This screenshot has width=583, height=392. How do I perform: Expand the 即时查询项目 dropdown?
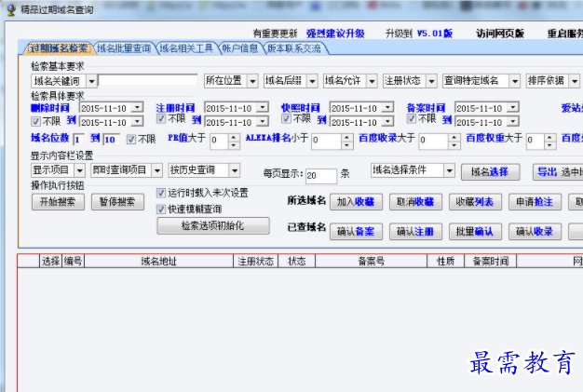click(157, 170)
